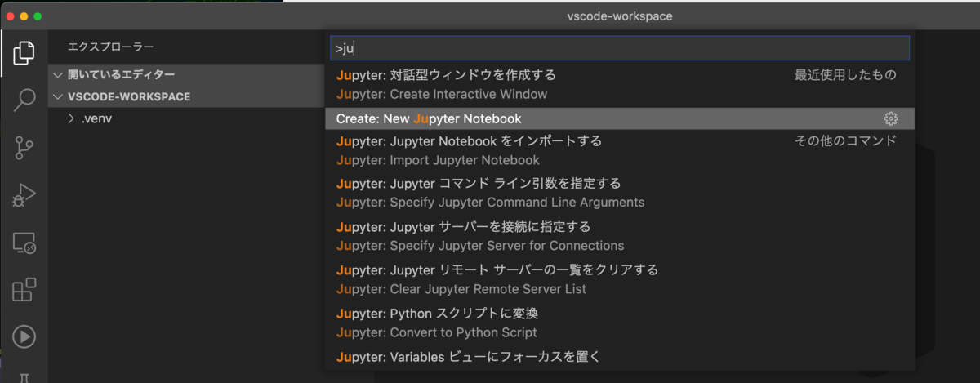Click the red close window button
Viewport: 980px width, 383px height.
click(x=10, y=16)
